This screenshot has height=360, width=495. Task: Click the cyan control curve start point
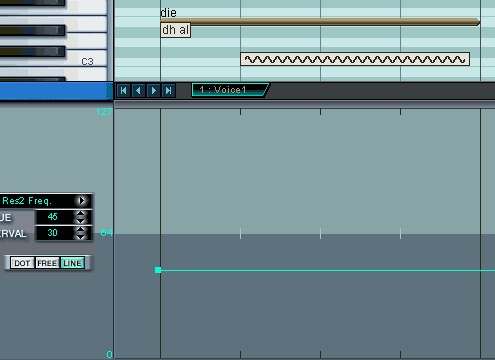point(158,270)
